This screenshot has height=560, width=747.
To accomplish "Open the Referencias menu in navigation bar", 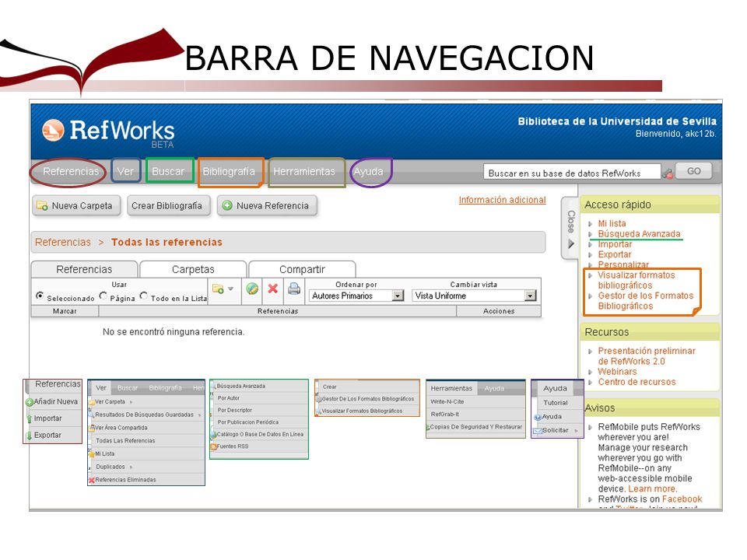I will [x=71, y=171].
